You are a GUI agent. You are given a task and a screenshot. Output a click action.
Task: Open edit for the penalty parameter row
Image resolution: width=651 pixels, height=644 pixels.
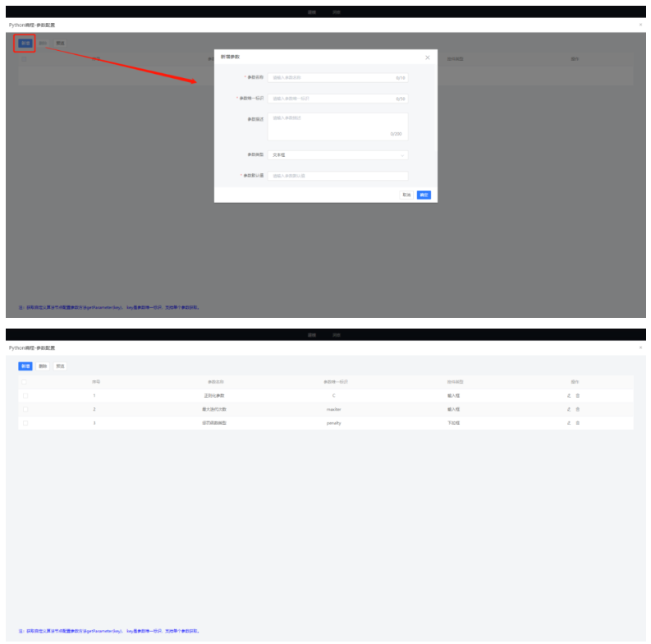pyautogui.click(x=568, y=423)
